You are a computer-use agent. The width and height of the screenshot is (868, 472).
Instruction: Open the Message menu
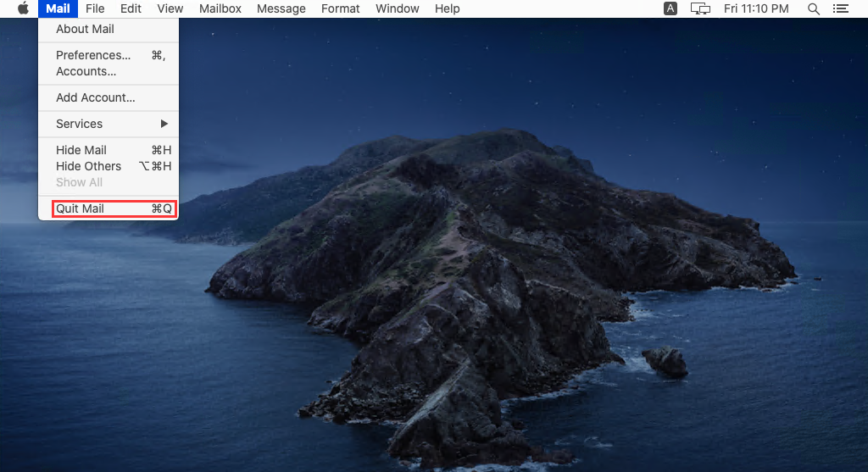[281, 8]
